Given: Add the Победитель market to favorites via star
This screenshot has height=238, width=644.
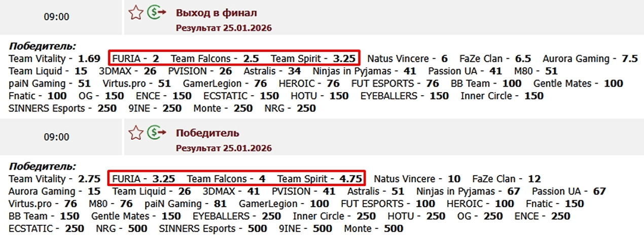Looking at the screenshot, I should [135, 133].
